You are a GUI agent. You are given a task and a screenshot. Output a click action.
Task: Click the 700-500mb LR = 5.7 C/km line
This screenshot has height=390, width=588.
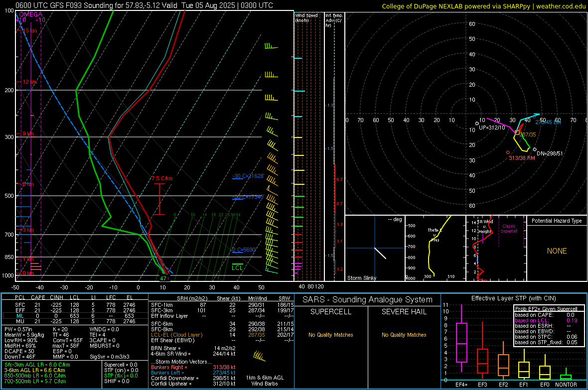(x=35, y=381)
